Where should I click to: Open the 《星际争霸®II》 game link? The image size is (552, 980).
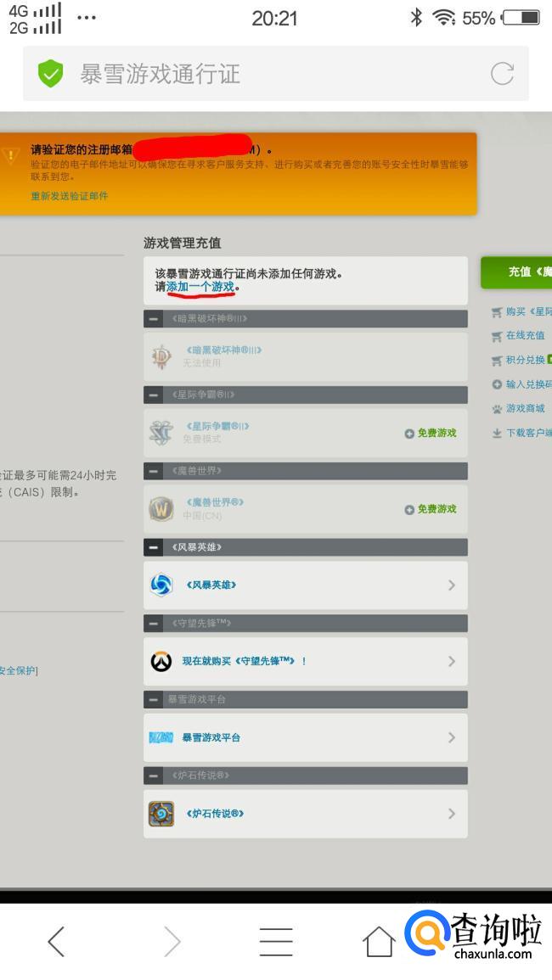pos(217,426)
